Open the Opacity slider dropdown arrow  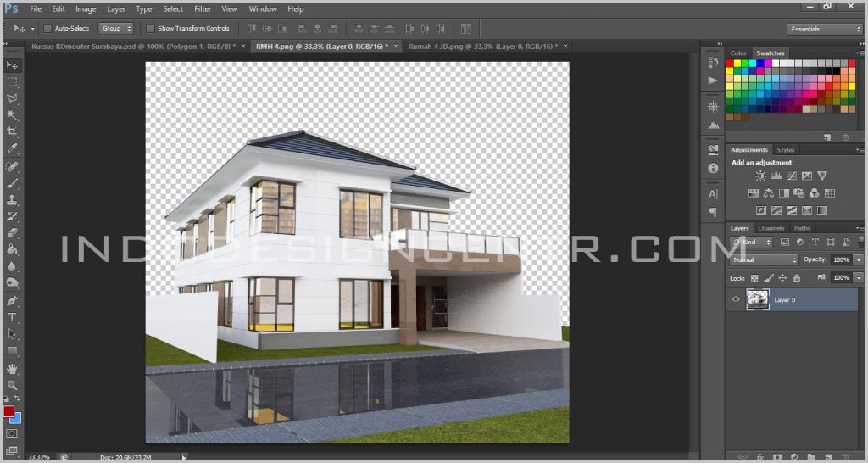(858, 259)
